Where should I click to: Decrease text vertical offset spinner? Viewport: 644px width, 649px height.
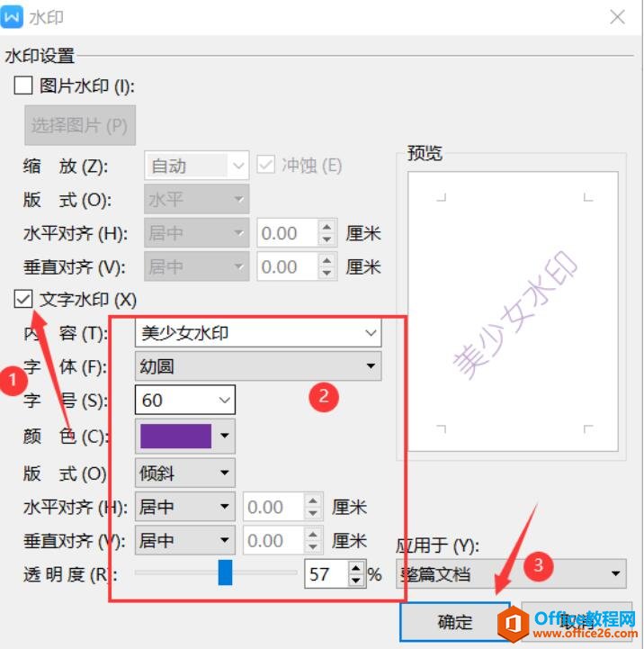coord(313,546)
